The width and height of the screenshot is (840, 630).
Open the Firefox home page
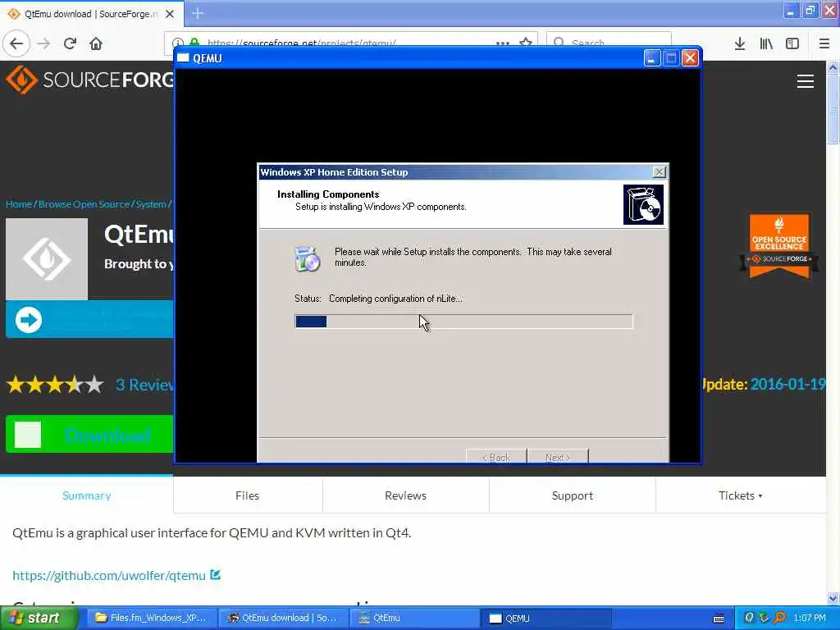coord(96,43)
